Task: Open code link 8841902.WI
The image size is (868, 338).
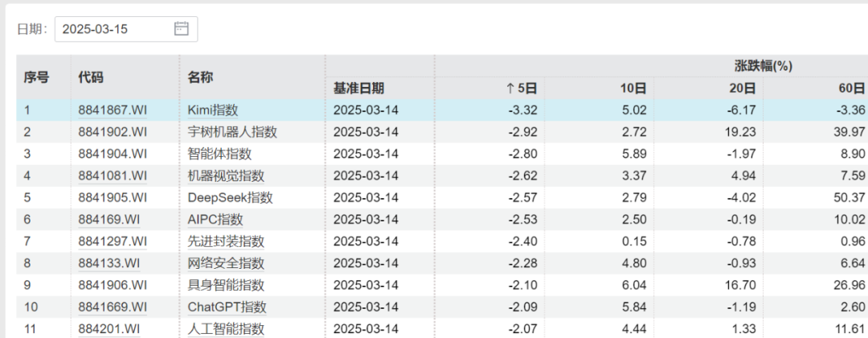Action: pyautogui.click(x=113, y=133)
